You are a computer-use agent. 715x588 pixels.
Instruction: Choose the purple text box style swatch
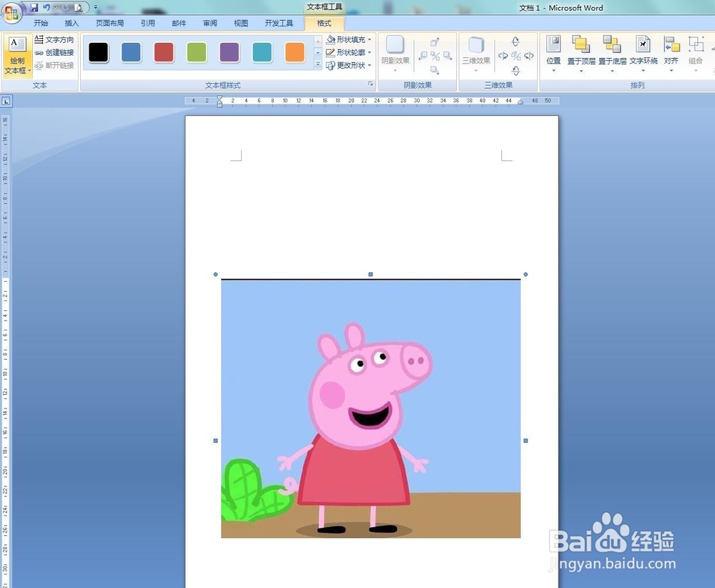point(230,52)
